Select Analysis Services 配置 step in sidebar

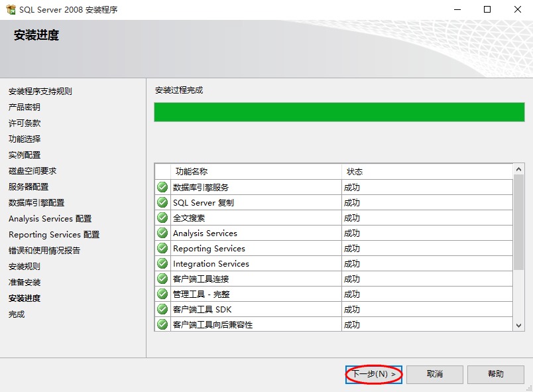(x=50, y=219)
